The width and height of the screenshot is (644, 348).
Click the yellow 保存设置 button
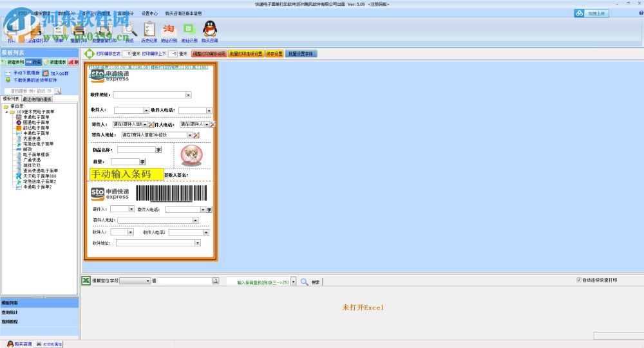pos(274,54)
